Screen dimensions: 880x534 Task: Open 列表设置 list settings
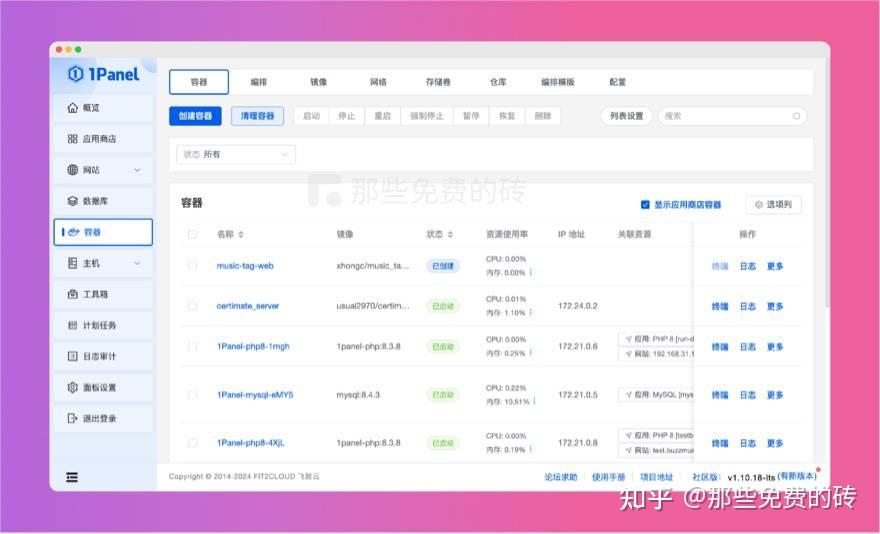627,116
